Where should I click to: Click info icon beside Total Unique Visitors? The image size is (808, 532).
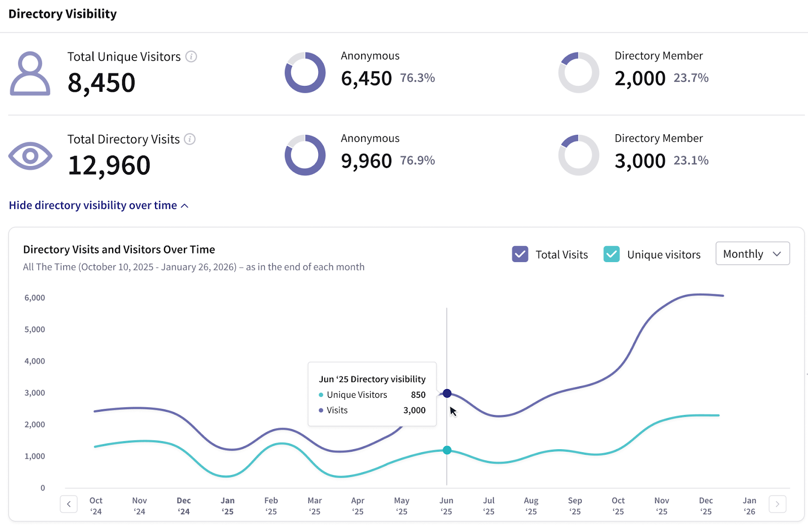(191, 57)
